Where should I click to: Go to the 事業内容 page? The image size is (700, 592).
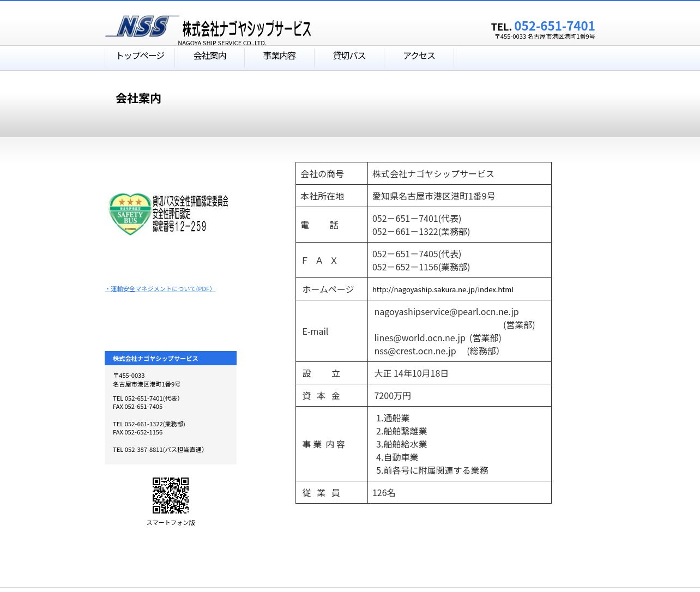[x=280, y=56]
